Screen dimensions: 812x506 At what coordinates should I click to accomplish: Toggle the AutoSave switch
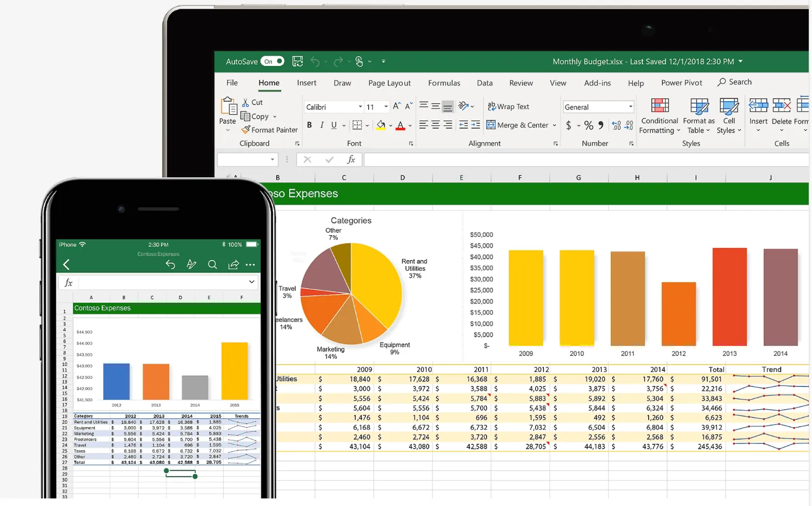tap(272, 61)
